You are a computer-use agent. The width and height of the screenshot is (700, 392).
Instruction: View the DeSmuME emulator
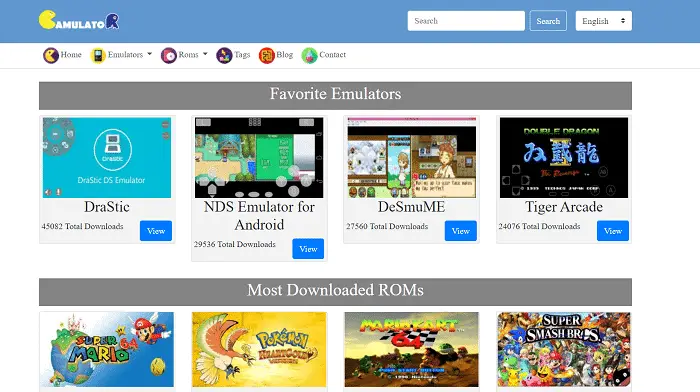point(461,231)
